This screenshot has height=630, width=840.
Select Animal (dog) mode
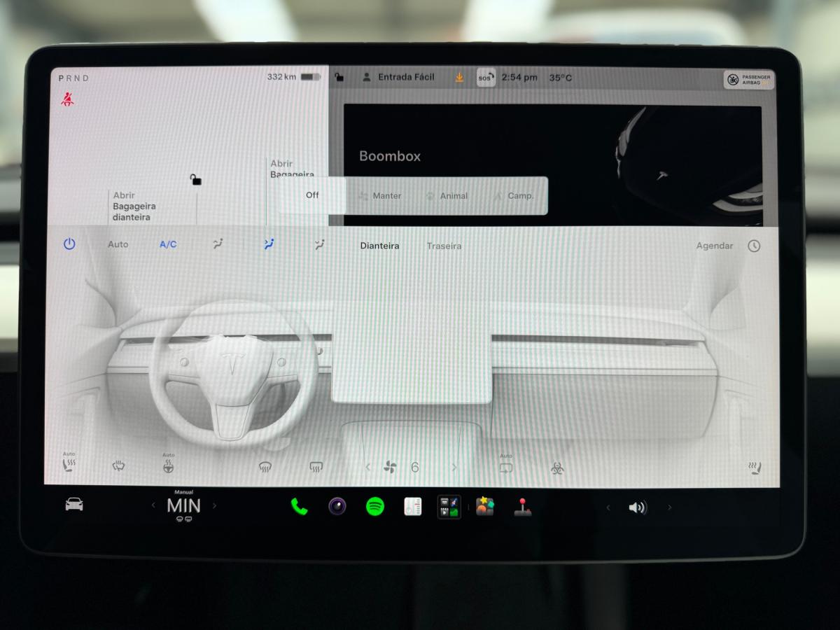(447, 196)
